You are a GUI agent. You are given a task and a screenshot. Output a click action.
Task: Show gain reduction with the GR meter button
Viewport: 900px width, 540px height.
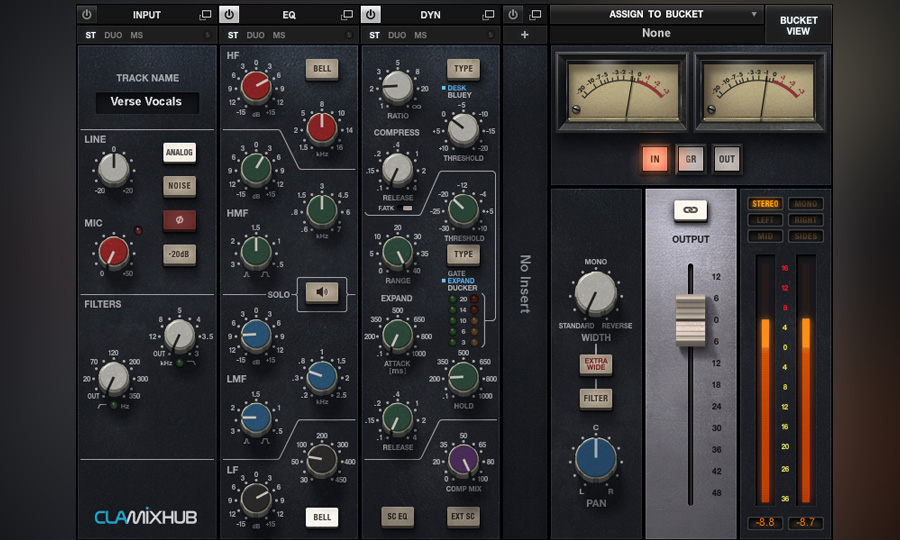tap(690, 159)
